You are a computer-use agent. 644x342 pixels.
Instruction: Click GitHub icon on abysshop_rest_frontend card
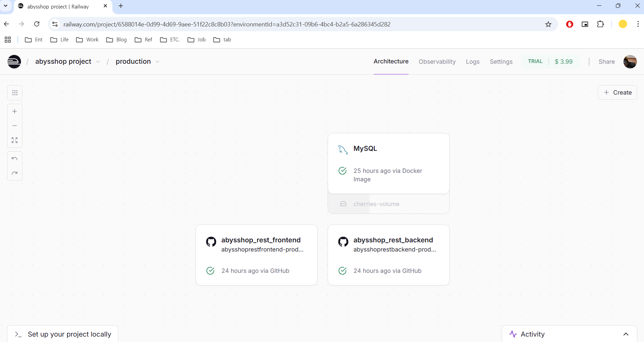[x=211, y=242]
